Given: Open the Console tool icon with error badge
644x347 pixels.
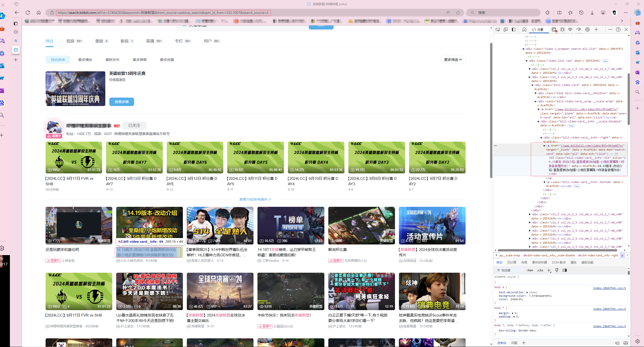Looking at the screenshot, I should (554, 30).
